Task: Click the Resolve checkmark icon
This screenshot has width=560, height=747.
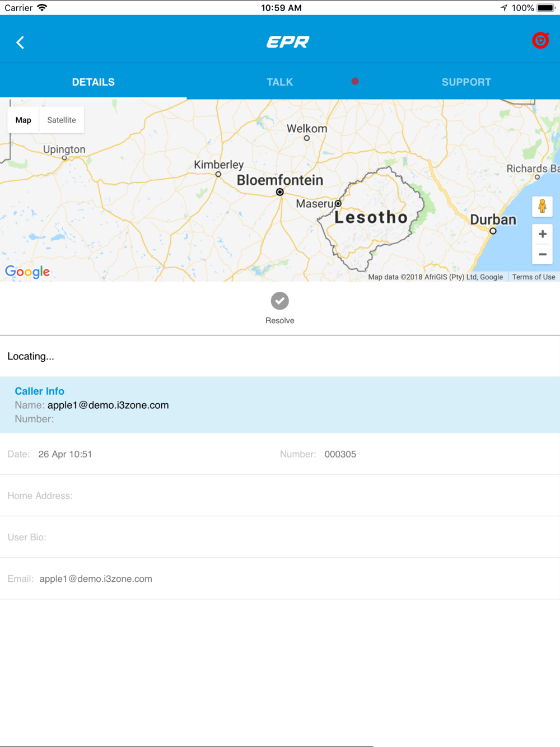Action: tap(280, 301)
